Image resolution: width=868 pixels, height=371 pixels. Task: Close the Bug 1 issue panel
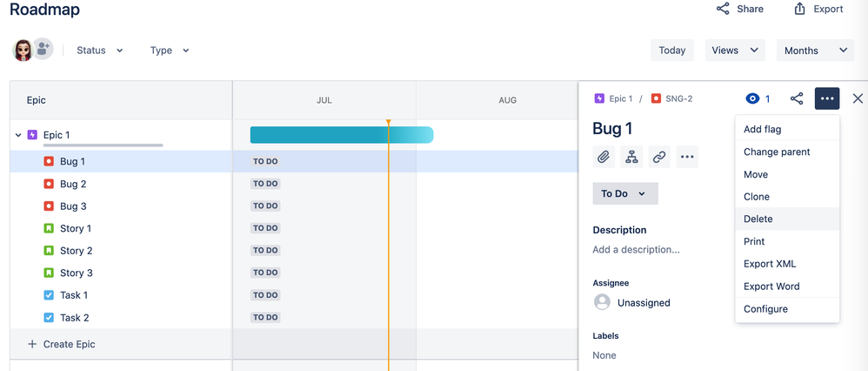tap(858, 98)
